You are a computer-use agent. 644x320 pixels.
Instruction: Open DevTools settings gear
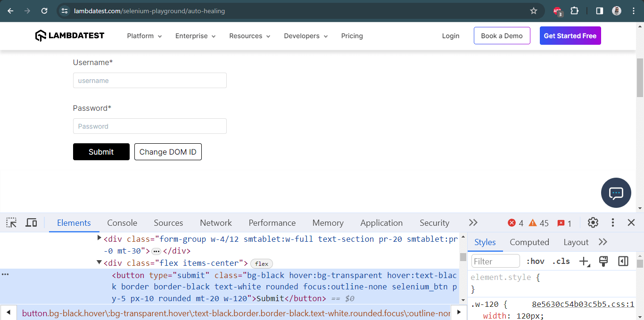point(593,222)
